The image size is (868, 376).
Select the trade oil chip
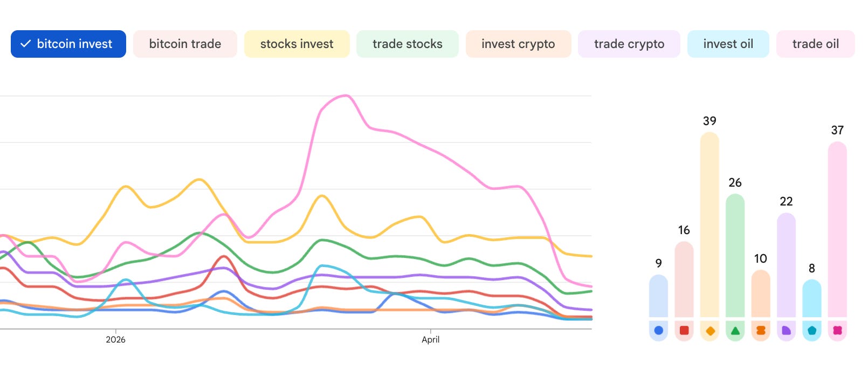pos(816,44)
